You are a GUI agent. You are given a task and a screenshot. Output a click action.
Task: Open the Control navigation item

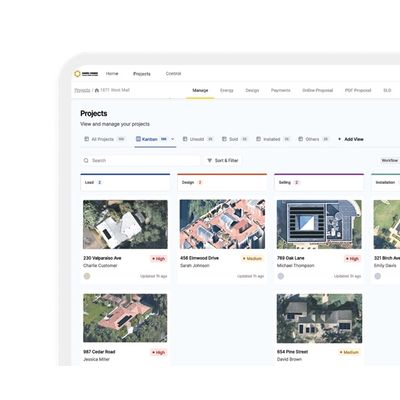pyautogui.click(x=173, y=74)
